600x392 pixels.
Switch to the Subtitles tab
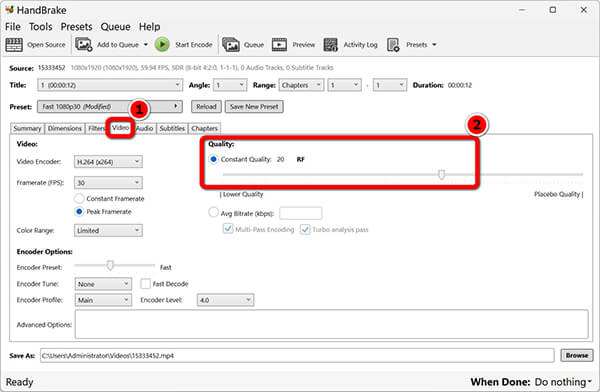(x=172, y=128)
